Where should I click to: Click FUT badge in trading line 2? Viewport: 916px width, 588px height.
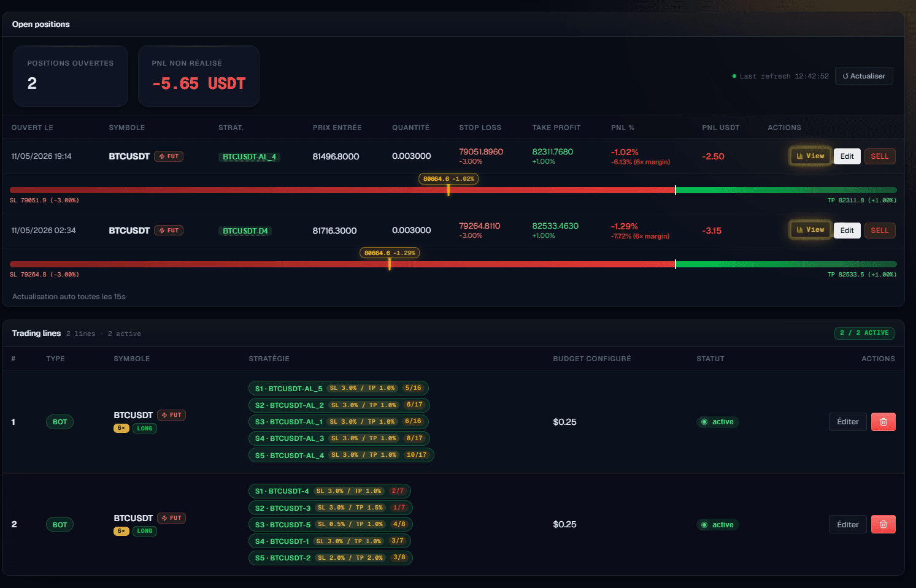[x=172, y=518]
